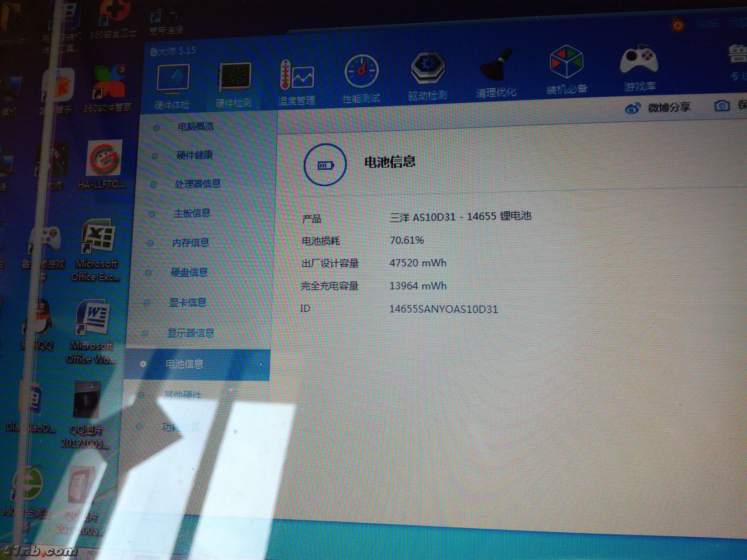The width and height of the screenshot is (747, 560).
Task: Open 装机必备 cube icon
Action: [566, 63]
